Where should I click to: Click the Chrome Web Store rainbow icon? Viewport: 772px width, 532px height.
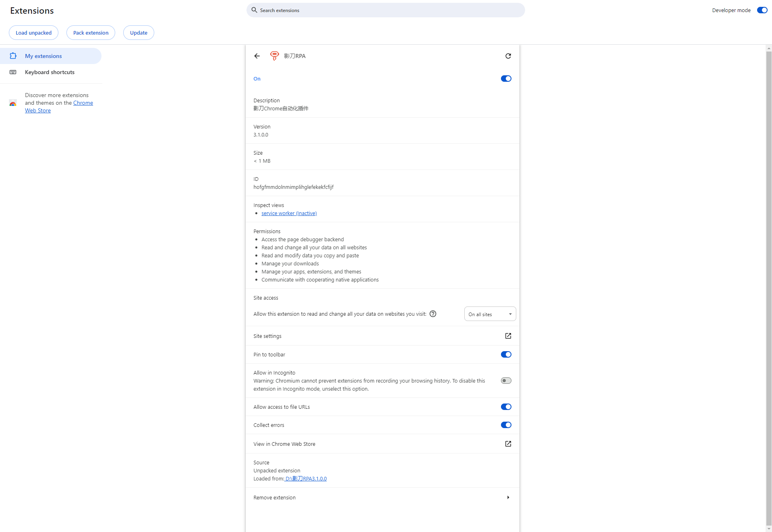[13, 103]
